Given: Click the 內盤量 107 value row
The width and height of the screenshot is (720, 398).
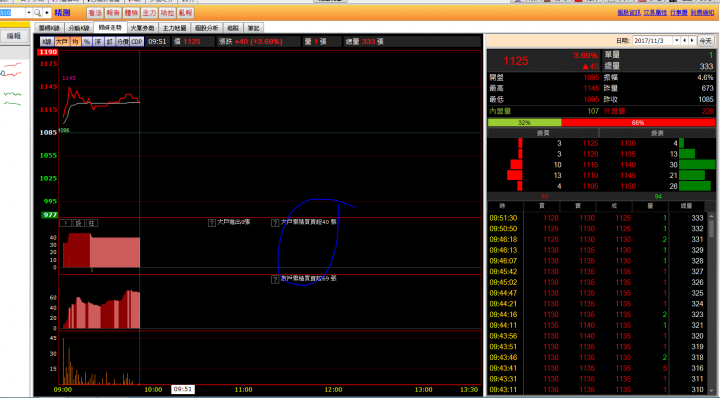Looking at the screenshot, I should 544,111.
